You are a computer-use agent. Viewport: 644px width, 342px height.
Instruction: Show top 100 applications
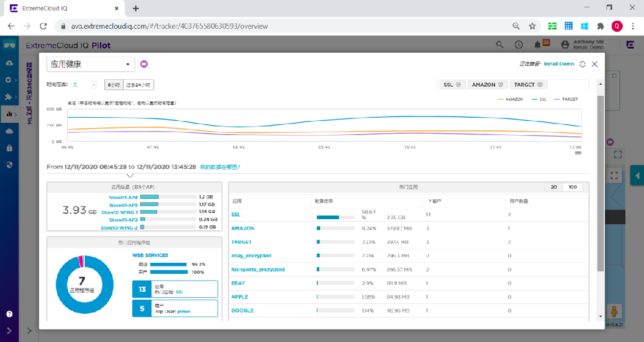573,187
